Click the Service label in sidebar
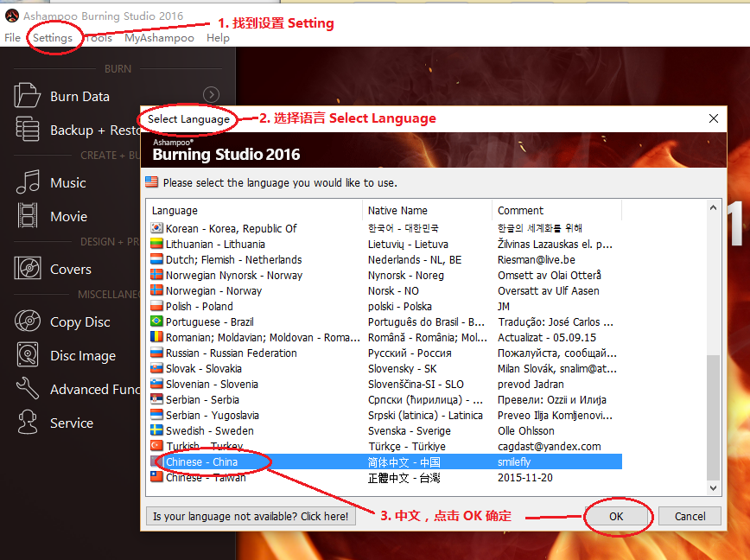The image size is (750, 560). point(72,423)
